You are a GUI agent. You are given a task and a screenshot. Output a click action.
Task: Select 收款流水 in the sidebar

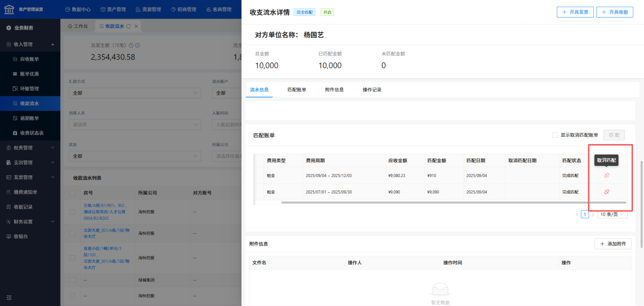click(30, 103)
